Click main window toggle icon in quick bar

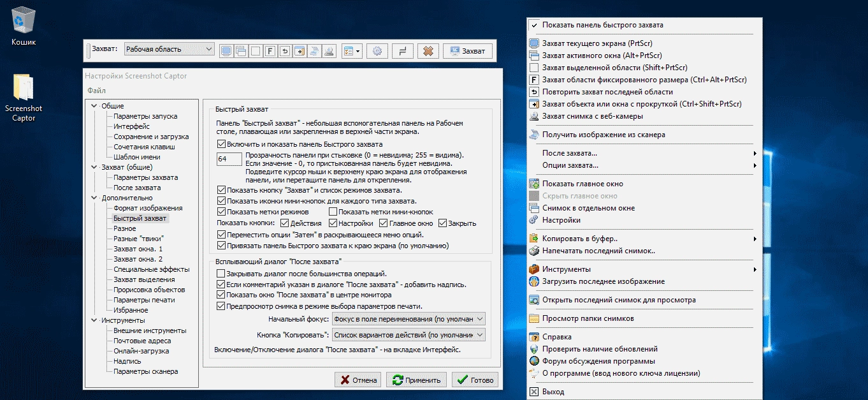403,51
